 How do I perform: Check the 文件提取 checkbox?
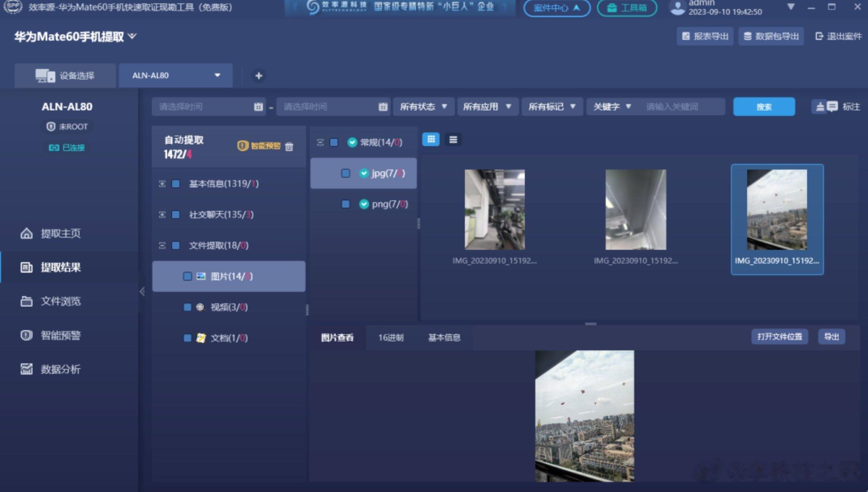(x=176, y=246)
